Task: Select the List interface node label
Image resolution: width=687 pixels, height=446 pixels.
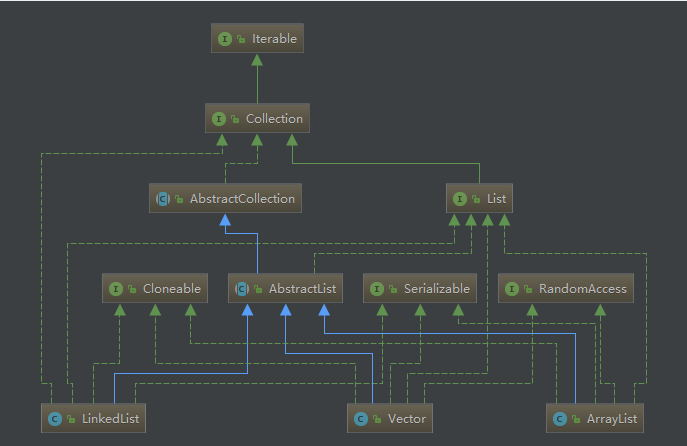Action: [x=496, y=199]
